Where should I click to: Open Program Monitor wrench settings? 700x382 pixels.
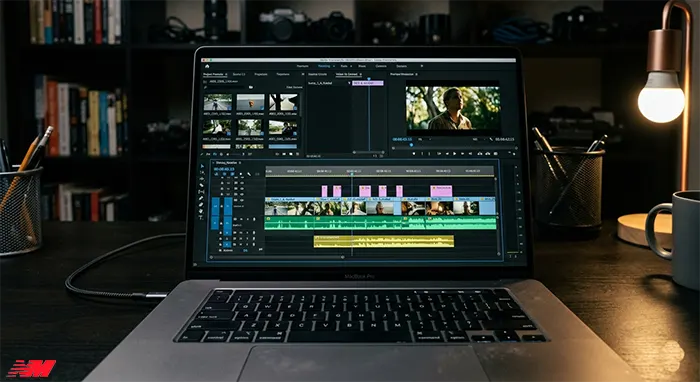491,139
